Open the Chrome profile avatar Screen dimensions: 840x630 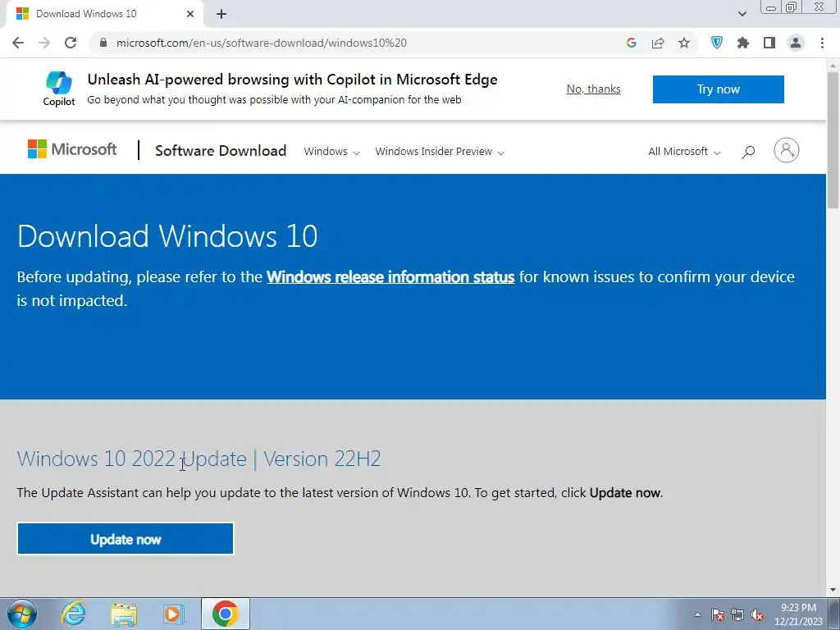[x=796, y=43]
